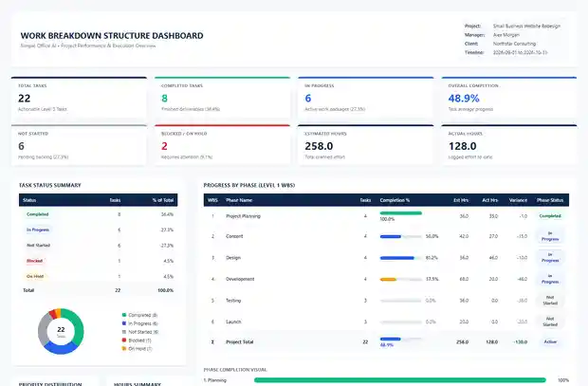Click the green Completed (8) legend swatch

coord(124,315)
